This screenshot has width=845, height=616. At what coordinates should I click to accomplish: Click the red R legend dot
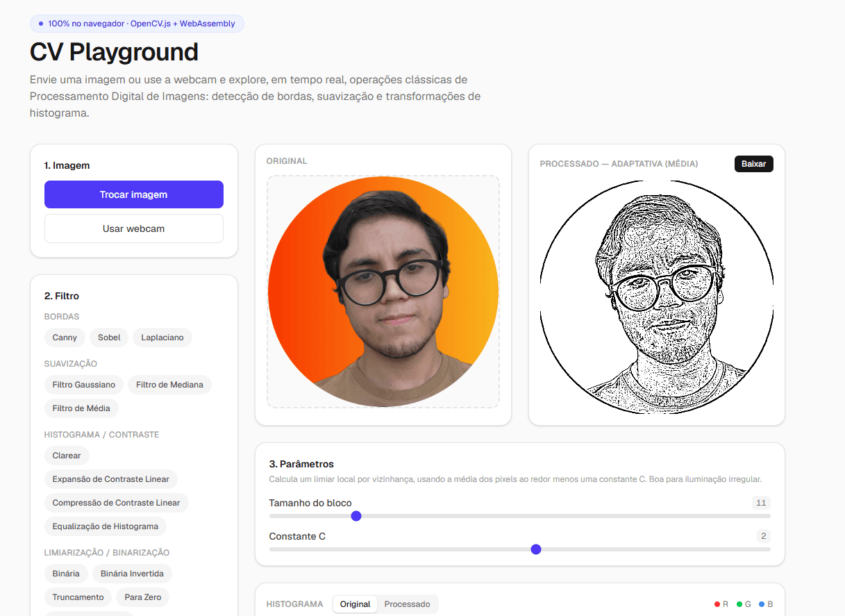tap(717, 604)
